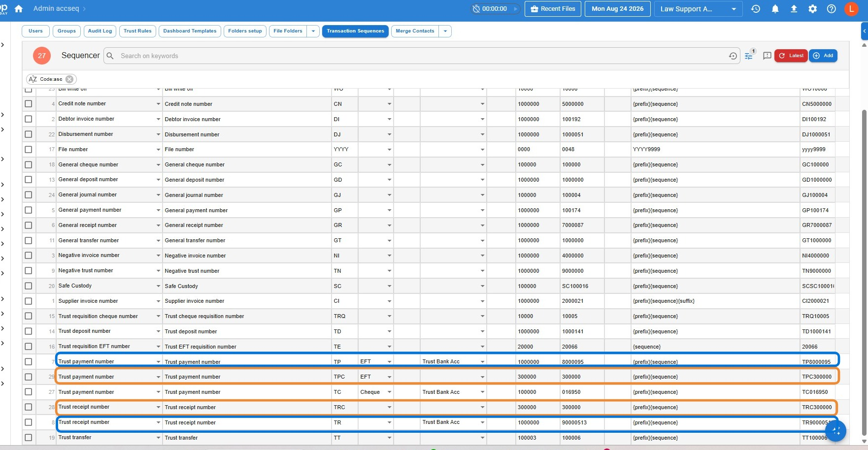Click the upload arrow icon in header
Screen dimensions: 868x450
[794, 9]
